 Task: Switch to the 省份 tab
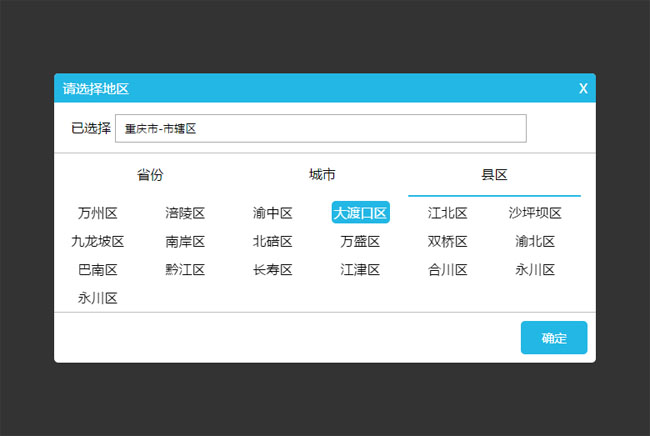click(x=150, y=175)
